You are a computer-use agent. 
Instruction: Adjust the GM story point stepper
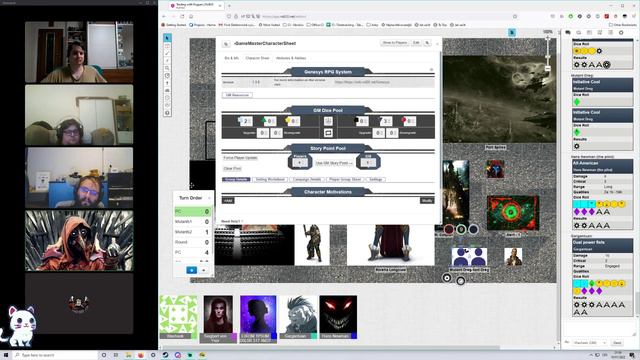point(368,162)
